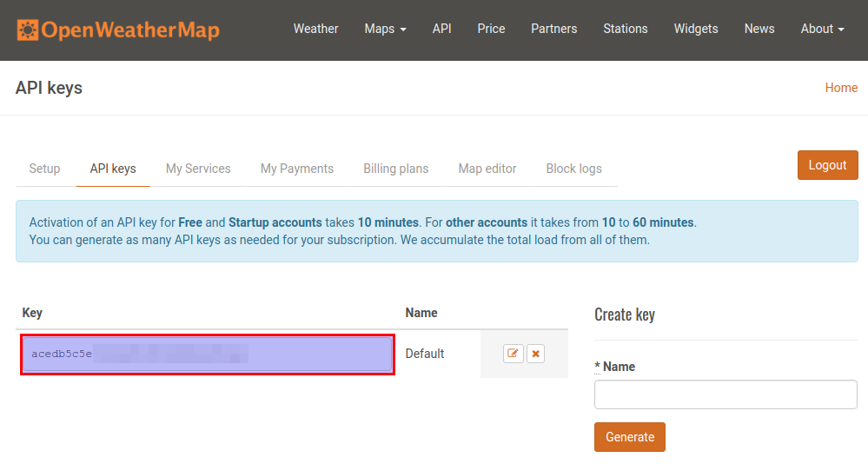The width and height of the screenshot is (868, 464).
Task: Select the API keys tab
Action: coord(113,169)
